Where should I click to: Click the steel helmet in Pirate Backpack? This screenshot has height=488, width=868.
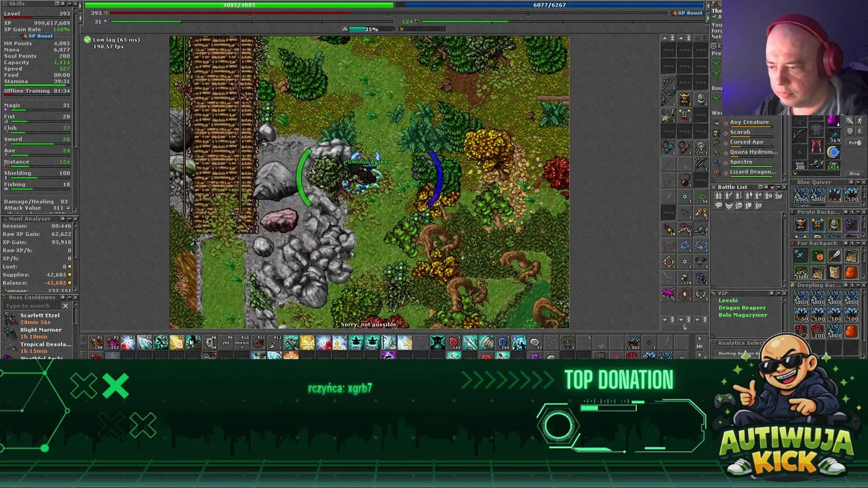pos(835,225)
